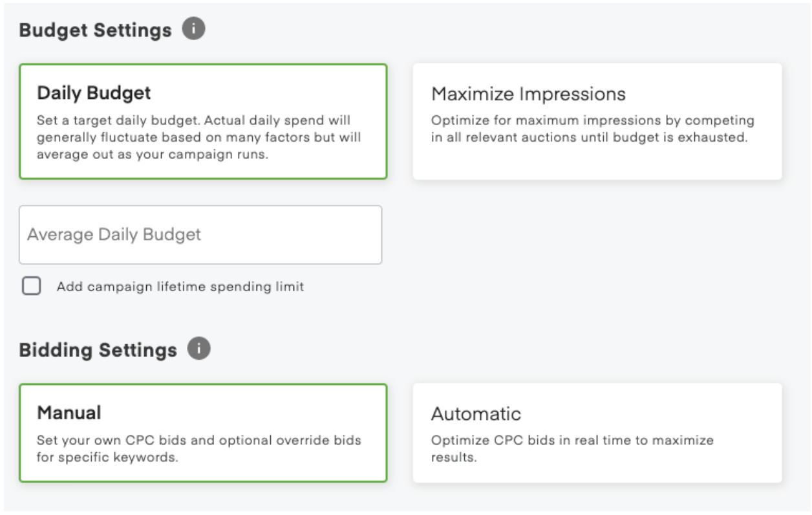
Task: Switch bidding to the Automatic card
Action: [x=597, y=433]
